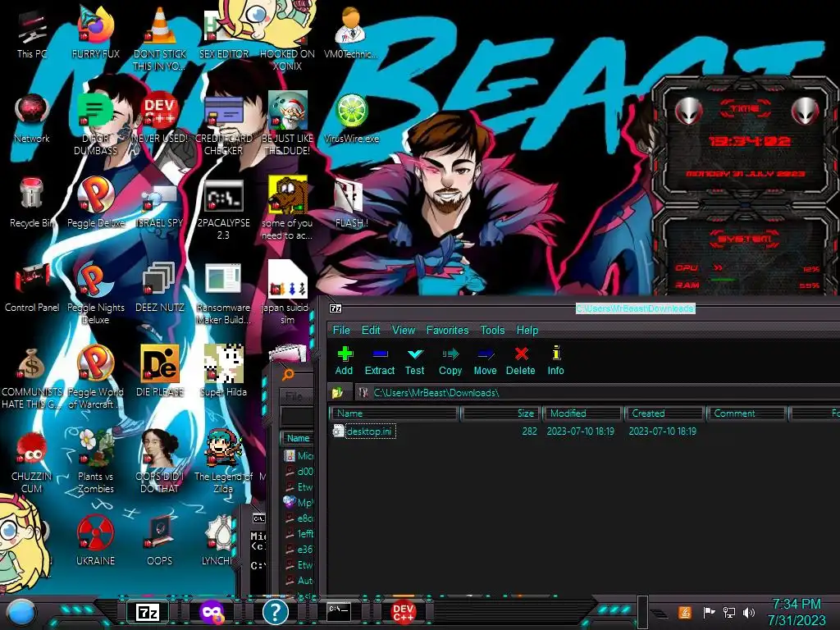Click the size value 282 of desktop.ini
Screen dimensions: 840x630
coord(529,431)
